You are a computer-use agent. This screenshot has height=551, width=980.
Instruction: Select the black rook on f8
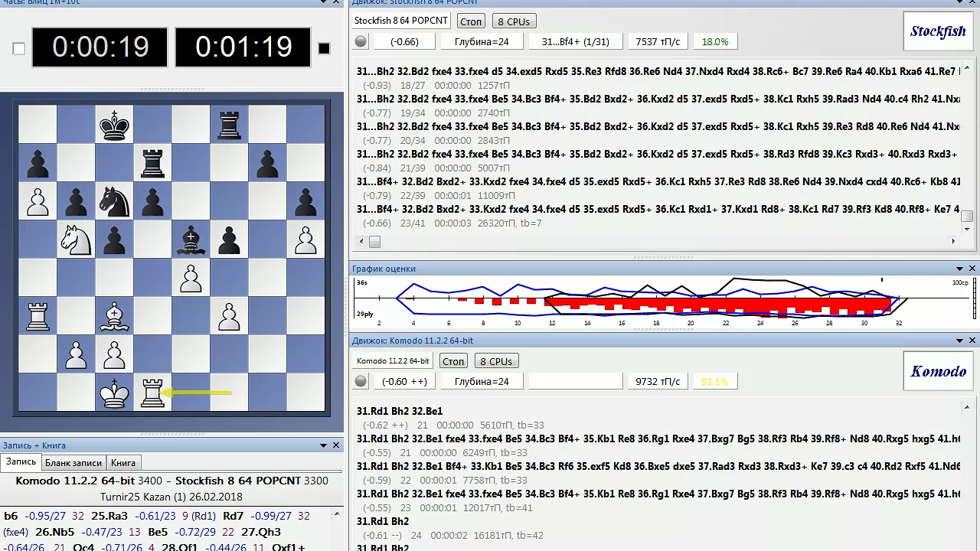click(x=229, y=125)
